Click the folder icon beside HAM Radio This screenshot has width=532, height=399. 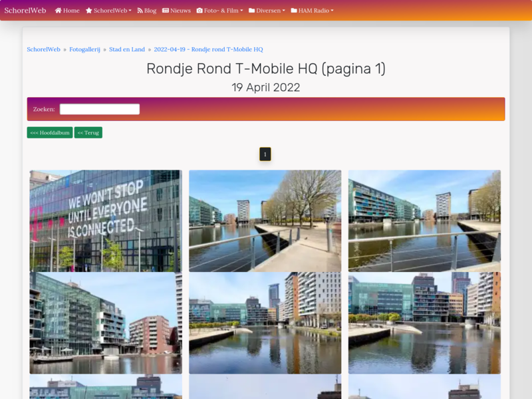[294, 11]
